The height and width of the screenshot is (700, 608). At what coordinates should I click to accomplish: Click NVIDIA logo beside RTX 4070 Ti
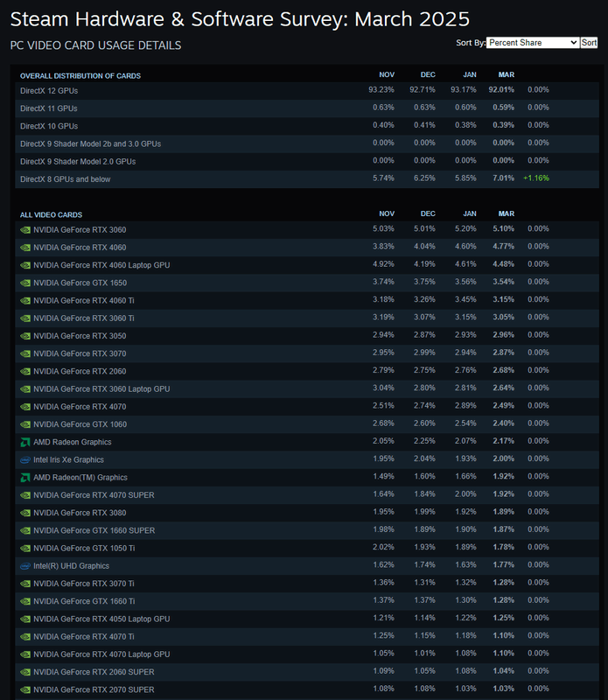click(25, 637)
